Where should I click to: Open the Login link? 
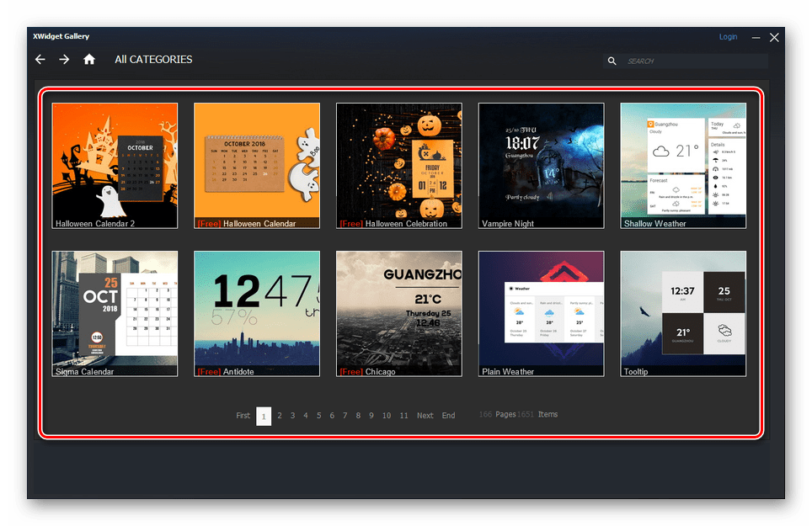[728, 37]
